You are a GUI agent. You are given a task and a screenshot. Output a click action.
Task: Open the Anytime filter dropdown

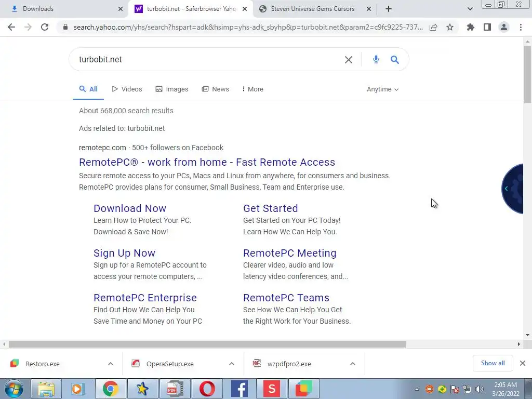click(382, 89)
